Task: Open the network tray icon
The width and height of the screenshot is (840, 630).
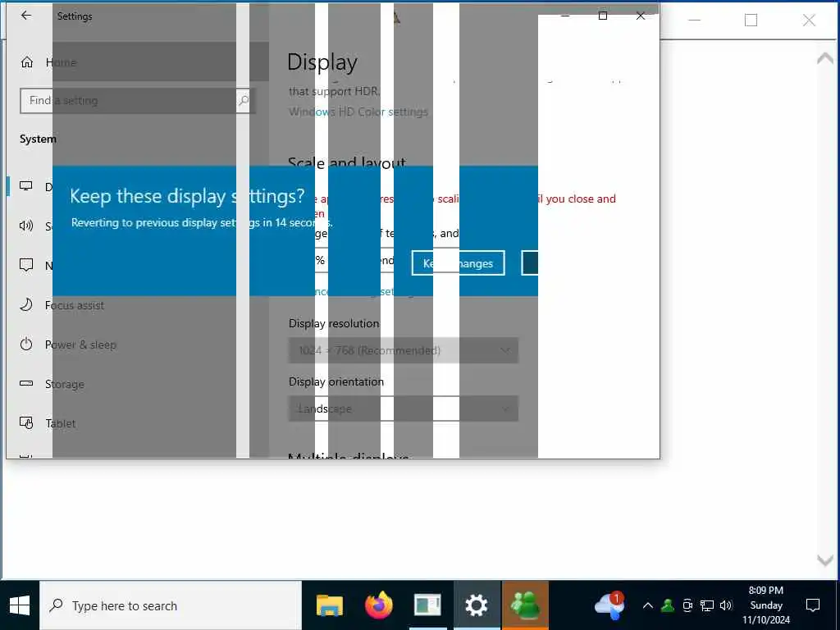Action: (x=707, y=606)
